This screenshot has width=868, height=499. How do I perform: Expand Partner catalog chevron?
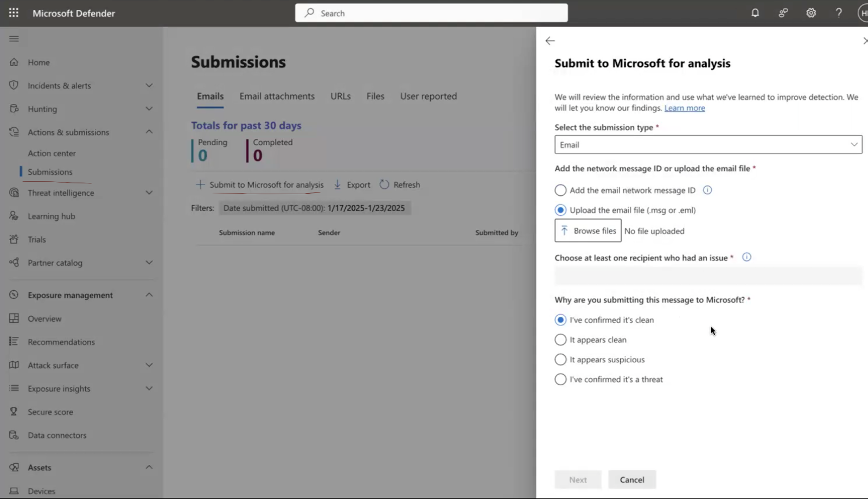coord(149,263)
